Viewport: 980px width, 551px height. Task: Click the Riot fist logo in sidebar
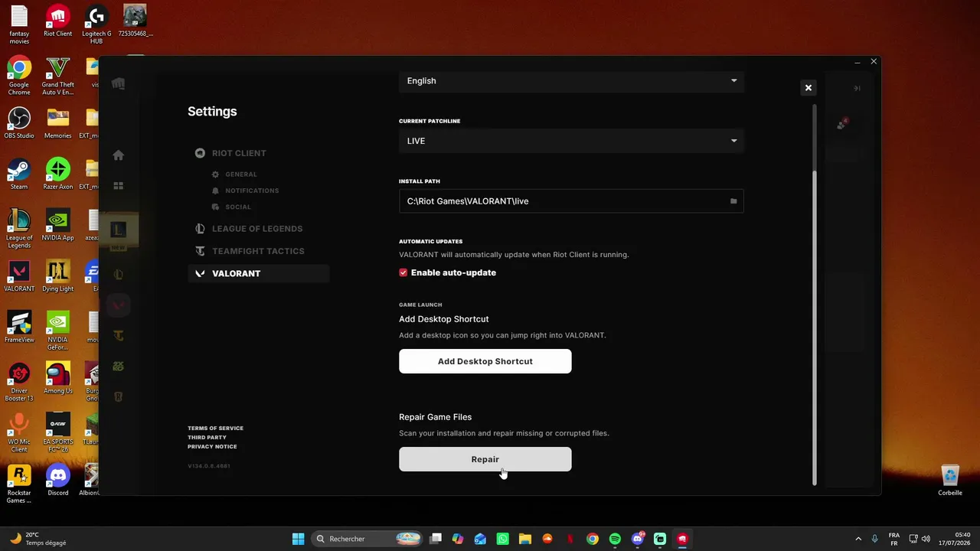pos(118,83)
